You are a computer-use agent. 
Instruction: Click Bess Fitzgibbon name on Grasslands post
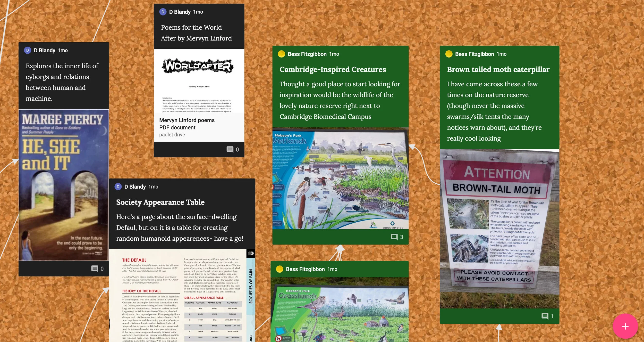pyautogui.click(x=305, y=269)
